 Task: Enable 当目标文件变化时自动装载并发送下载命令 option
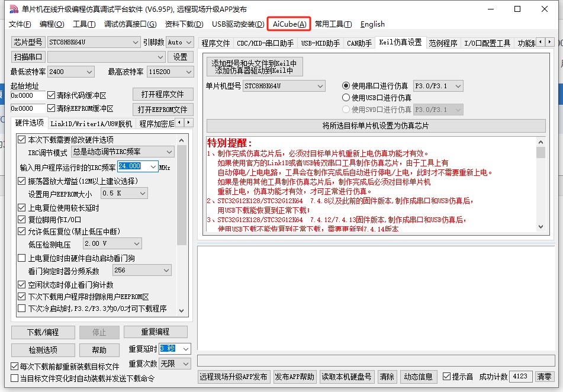(15, 378)
